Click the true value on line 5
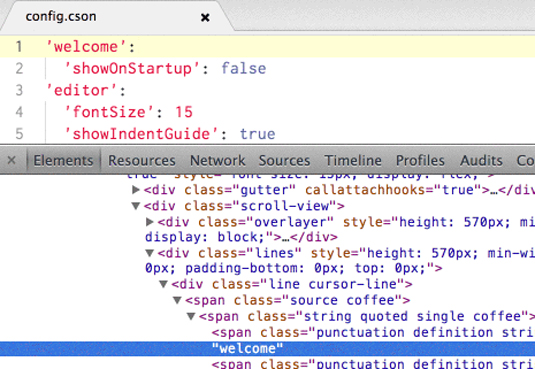 click(x=257, y=134)
